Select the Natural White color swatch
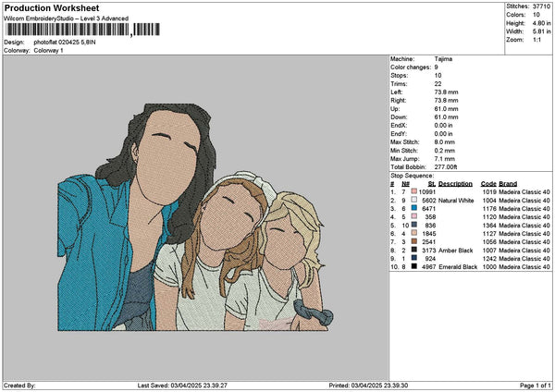 pos(413,200)
